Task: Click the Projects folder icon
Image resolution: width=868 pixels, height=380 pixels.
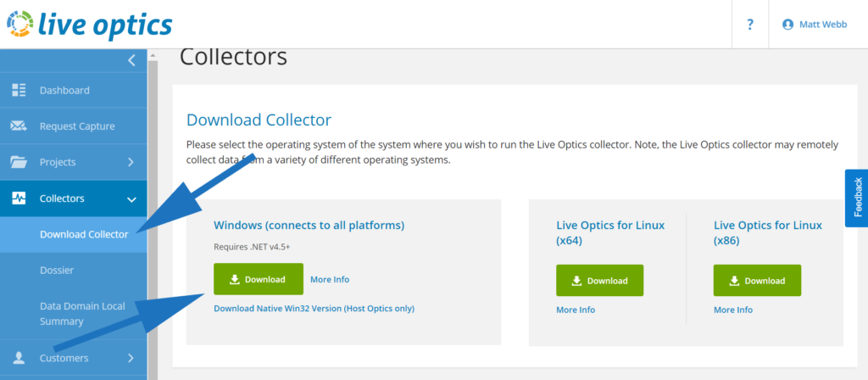Action: tap(19, 162)
